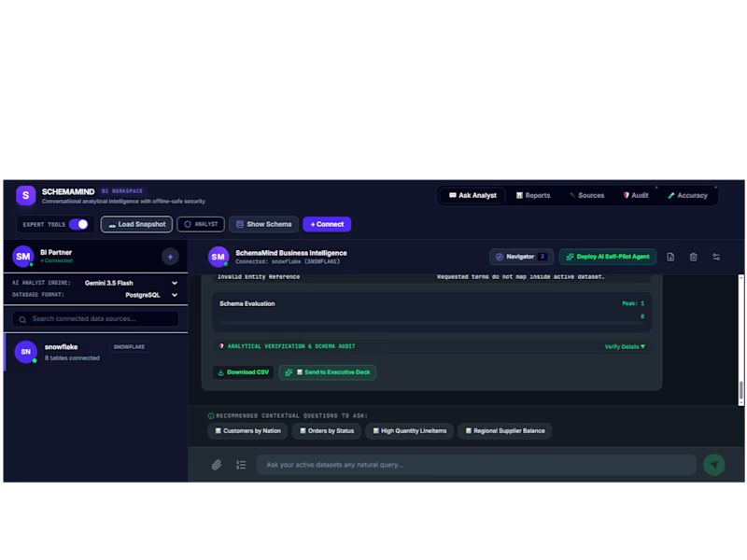Click the BI WORKSPACE badge

pos(122,191)
